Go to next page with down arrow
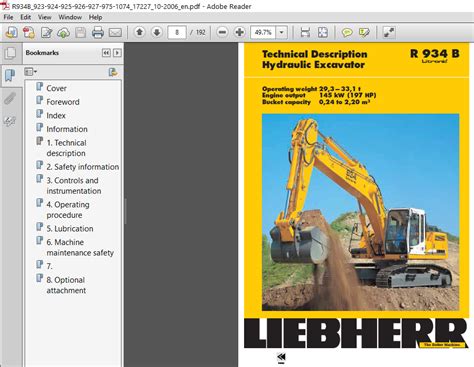The width and height of the screenshot is (474, 367). (x=157, y=32)
